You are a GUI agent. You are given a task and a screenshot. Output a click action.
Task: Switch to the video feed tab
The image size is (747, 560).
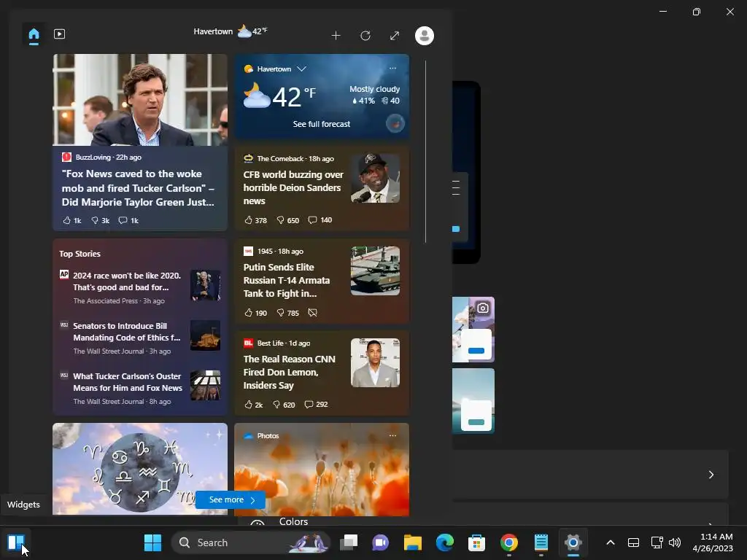coord(60,34)
